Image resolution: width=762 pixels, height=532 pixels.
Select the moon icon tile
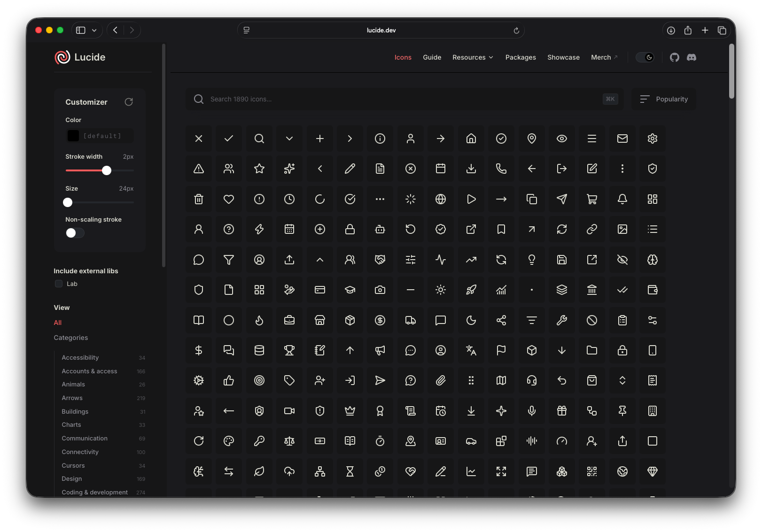click(471, 320)
